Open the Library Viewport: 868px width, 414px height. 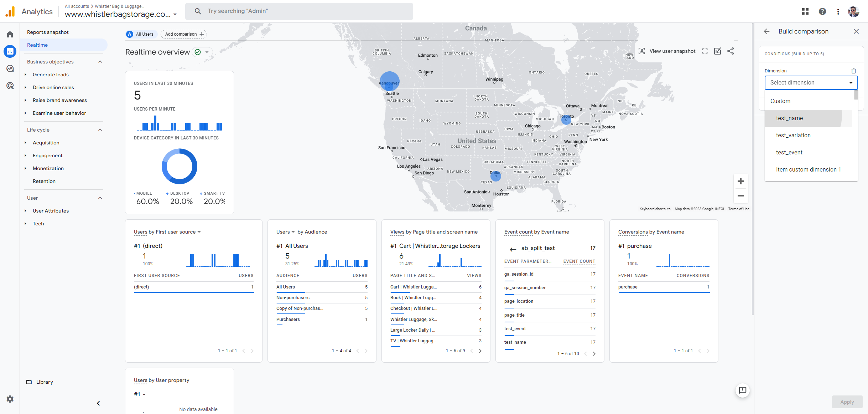click(40, 382)
